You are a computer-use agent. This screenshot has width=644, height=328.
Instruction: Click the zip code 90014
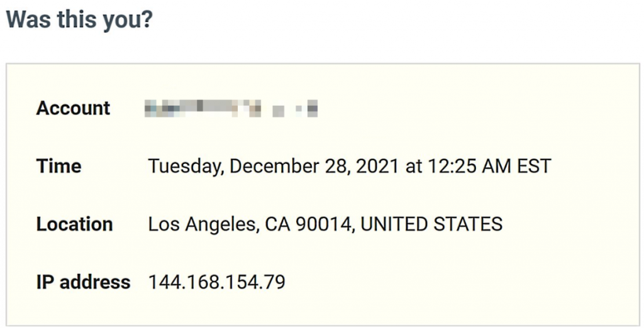[325, 224]
